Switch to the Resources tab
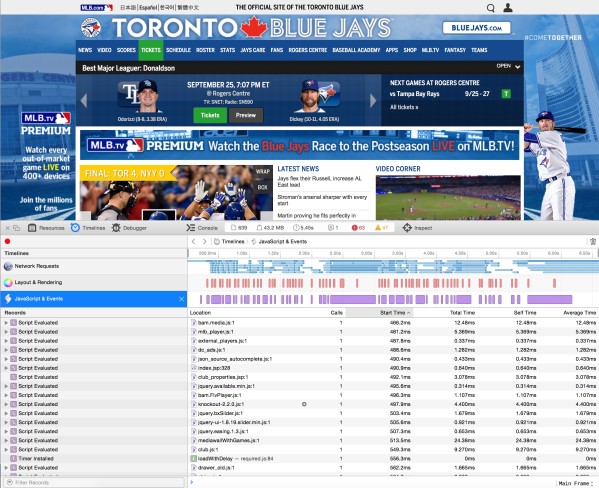This screenshot has width=599, height=488. pyautogui.click(x=46, y=228)
